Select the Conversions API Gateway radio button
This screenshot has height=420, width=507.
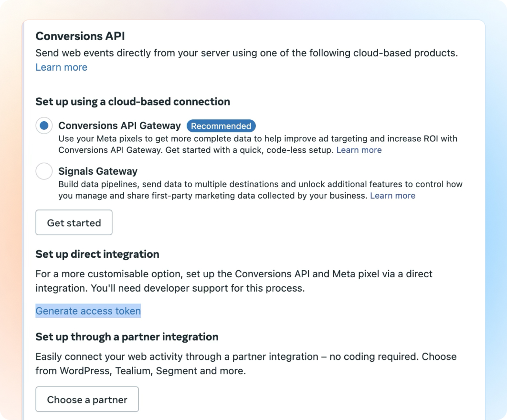[x=44, y=126]
